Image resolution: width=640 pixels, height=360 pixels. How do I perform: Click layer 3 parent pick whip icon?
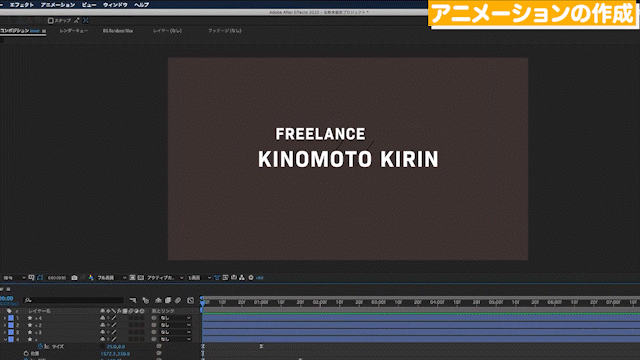point(154,332)
